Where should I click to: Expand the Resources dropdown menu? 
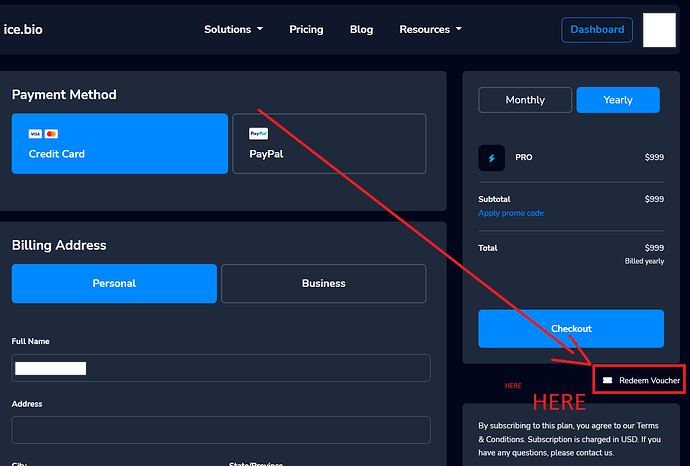[x=430, y=30]
